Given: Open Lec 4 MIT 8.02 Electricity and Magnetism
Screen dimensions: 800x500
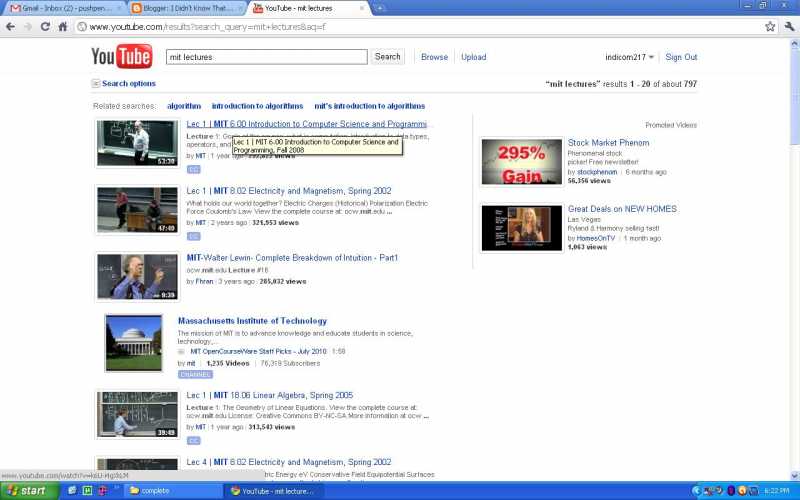Looking at the screenshot, I should pyautogui.click(x=289, y=462).
